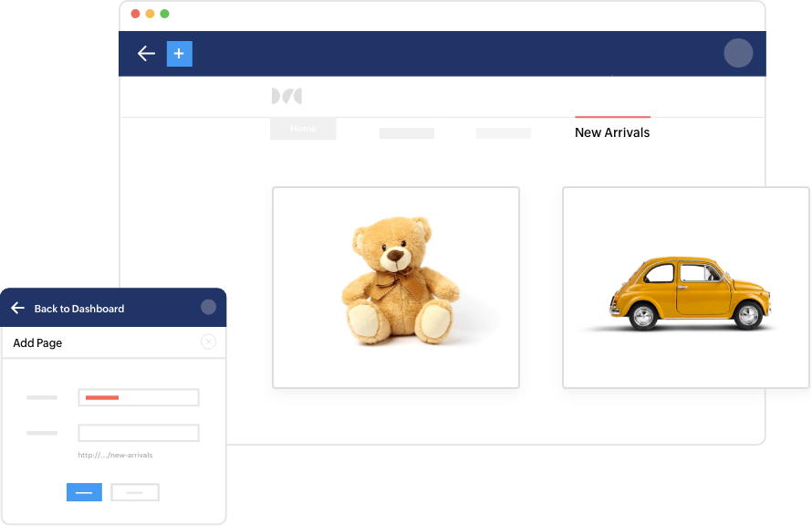This screenshot has width=812, height=526.
Task: Select the placeholder tab left of New Arrivals
Action: [x=504, y=133]
